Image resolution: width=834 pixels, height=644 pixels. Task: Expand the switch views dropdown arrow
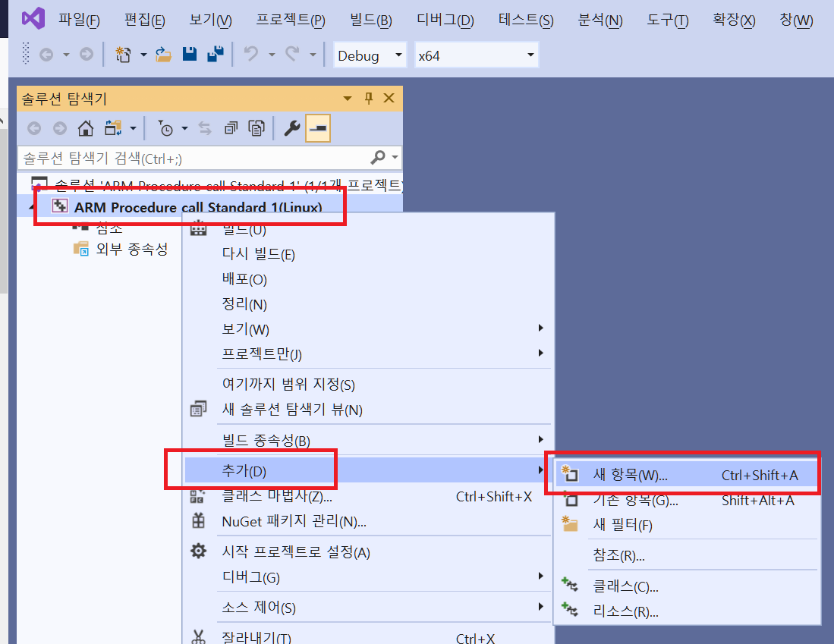[133, 128]
